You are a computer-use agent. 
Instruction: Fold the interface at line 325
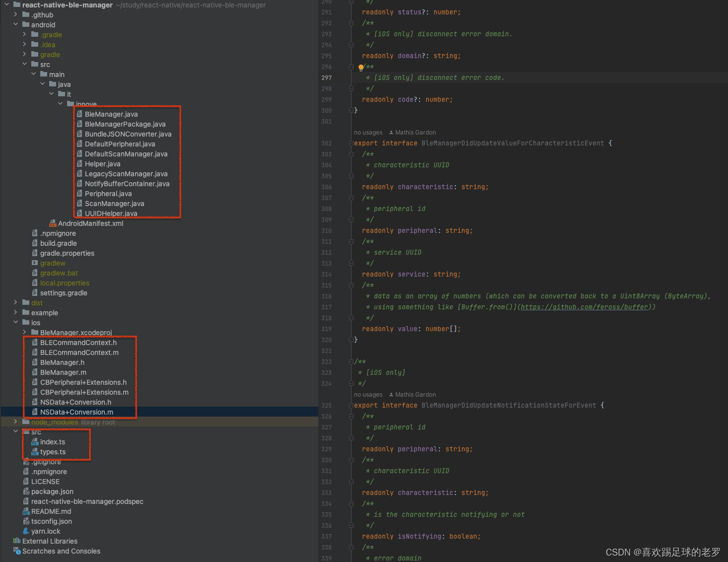pos(351,406)
